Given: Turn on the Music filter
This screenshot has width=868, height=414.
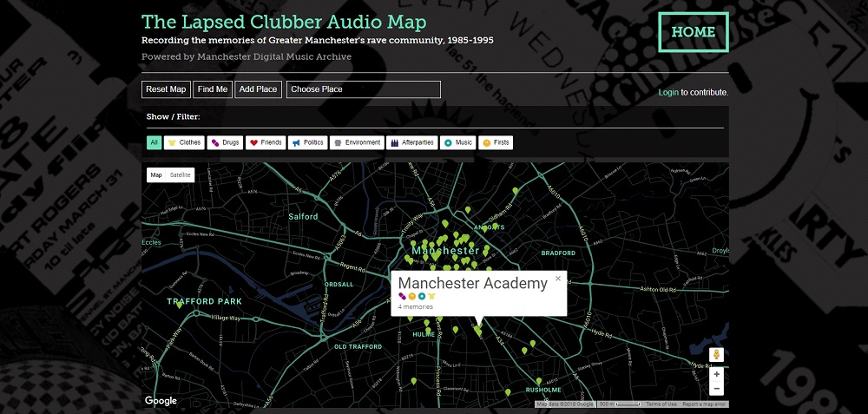Looking at the screenshot, I should 458,142.
